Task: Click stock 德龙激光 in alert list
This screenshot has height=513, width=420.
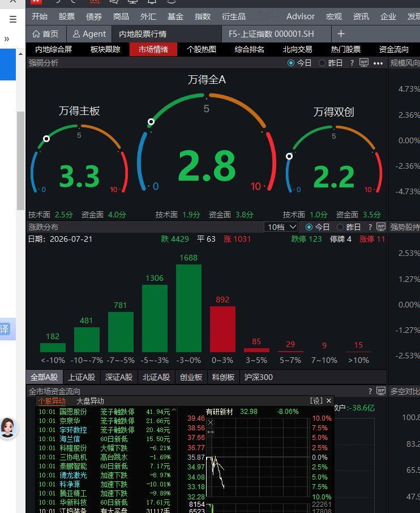Action: pos(73,475)
